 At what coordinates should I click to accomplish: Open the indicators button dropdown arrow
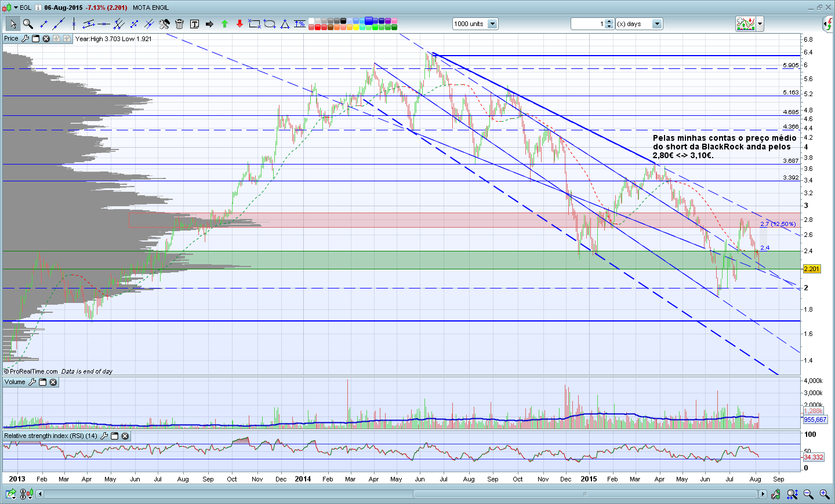tap(760, 24)
